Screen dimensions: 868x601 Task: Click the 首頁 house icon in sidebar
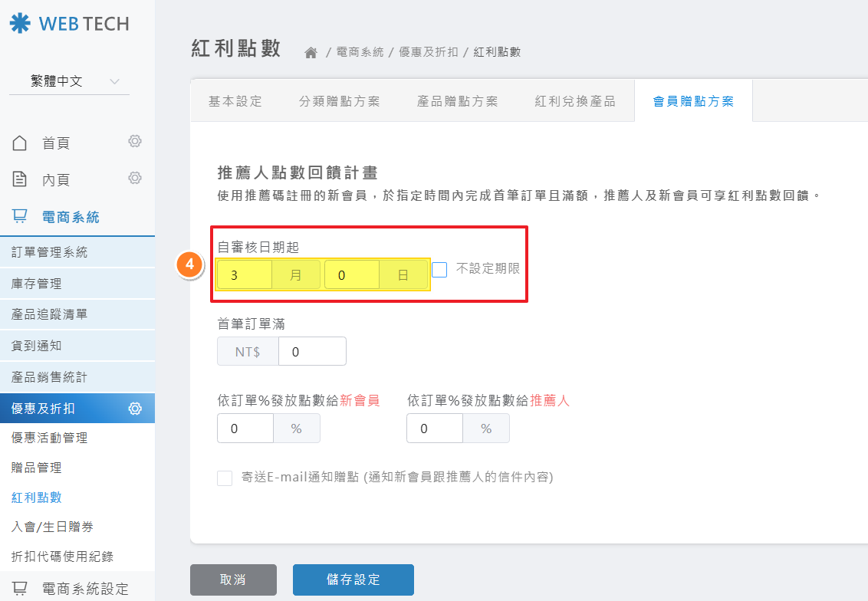(20, 143)
